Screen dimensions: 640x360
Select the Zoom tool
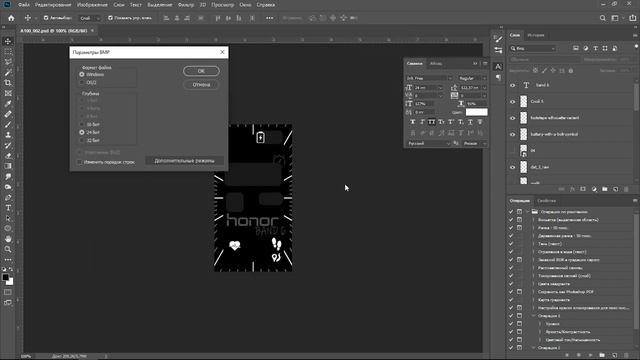[x=8, y=249]
